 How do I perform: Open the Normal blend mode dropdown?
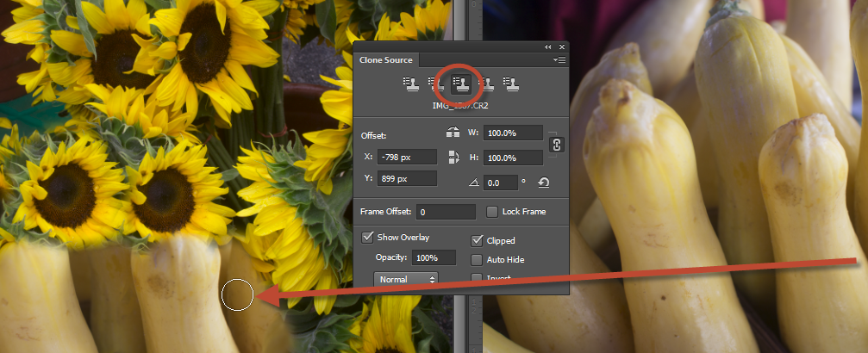pyautogui.click(x=406, y=280)
